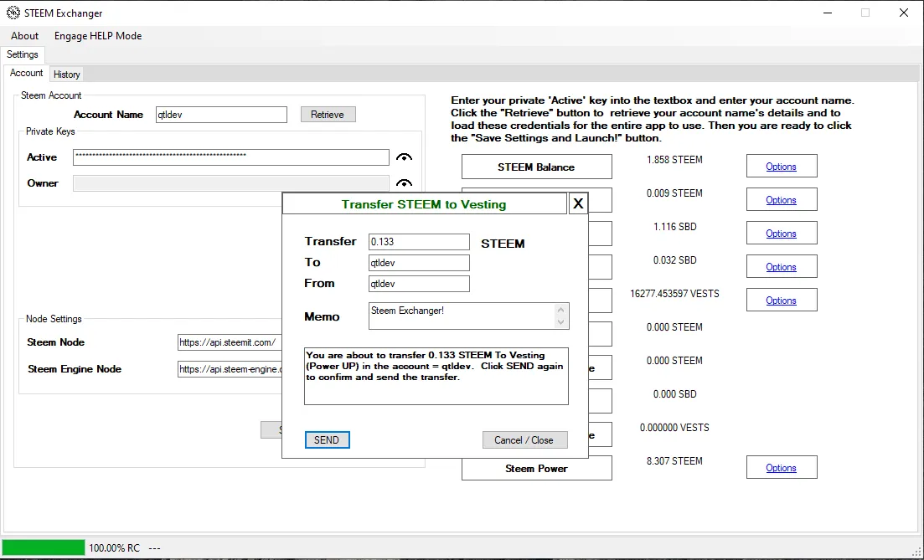Click the 8.307 STEEM value
Screen dimensions: 924x560
pos(674,461)
